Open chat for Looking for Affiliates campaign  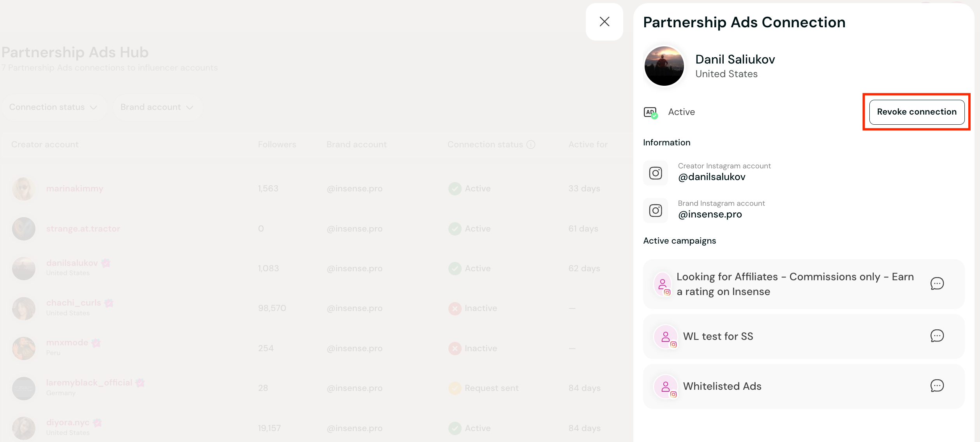tap(937, 283)
